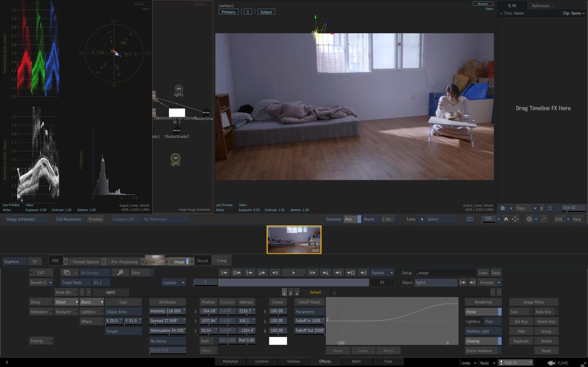
Task: Switch to the Timeline tab
Action: point(293,362)
